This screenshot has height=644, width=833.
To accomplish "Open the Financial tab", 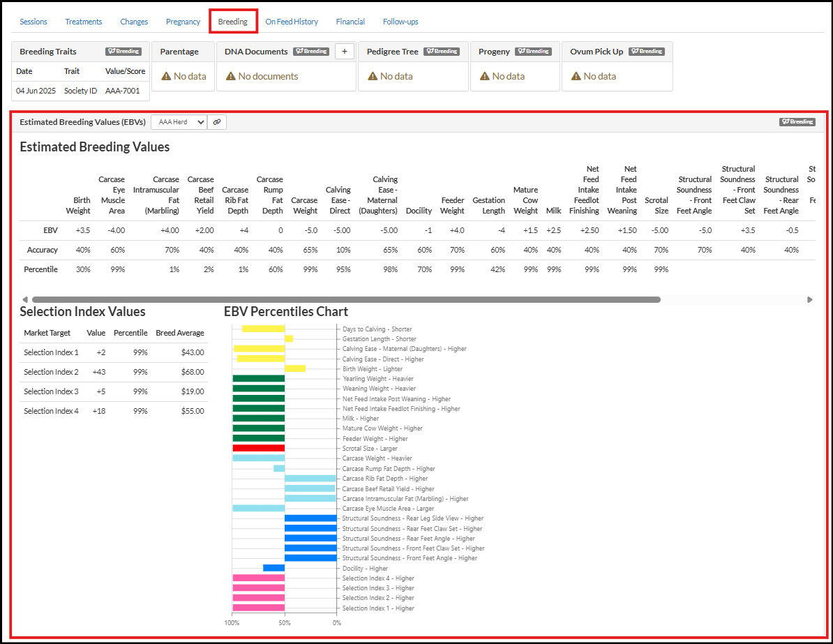I will click(x=350, y=22).
